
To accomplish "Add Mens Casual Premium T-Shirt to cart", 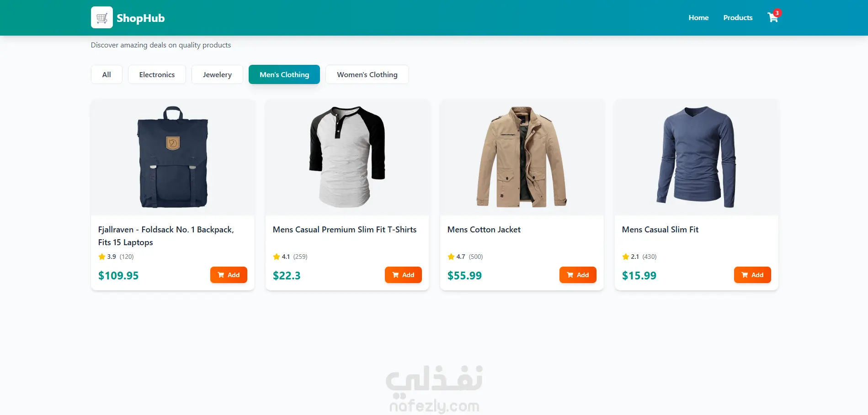I will [x=403, y=275].
